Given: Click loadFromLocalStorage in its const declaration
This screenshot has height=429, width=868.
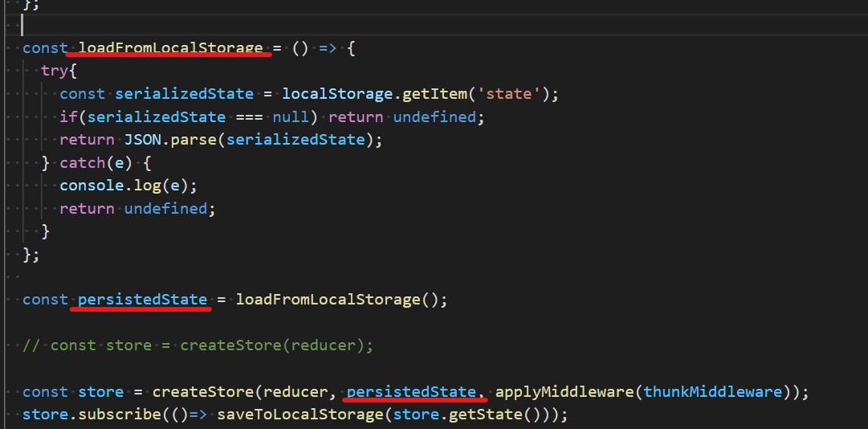Looking at the screenshot, I should (170, 48).
